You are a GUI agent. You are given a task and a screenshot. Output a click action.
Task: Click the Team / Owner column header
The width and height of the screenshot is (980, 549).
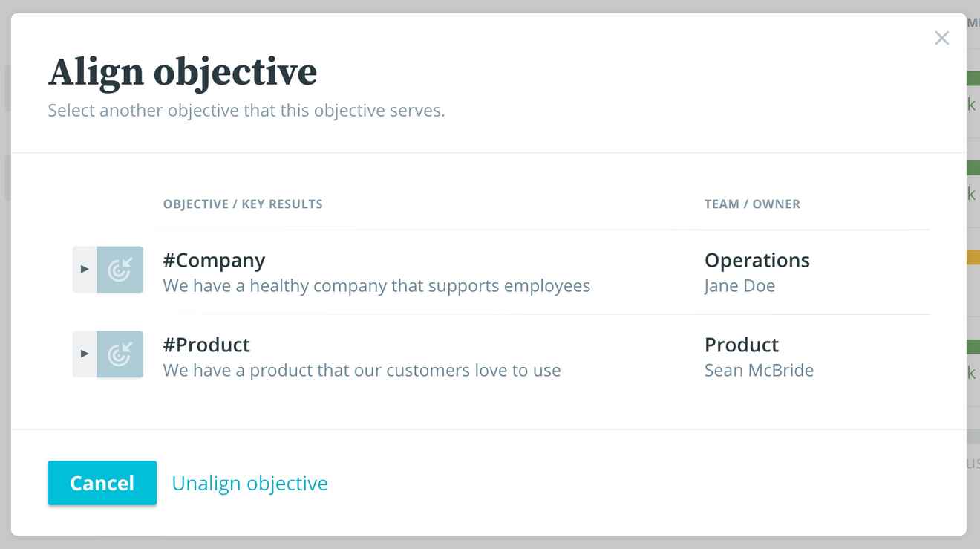click(x=752, y=204)
